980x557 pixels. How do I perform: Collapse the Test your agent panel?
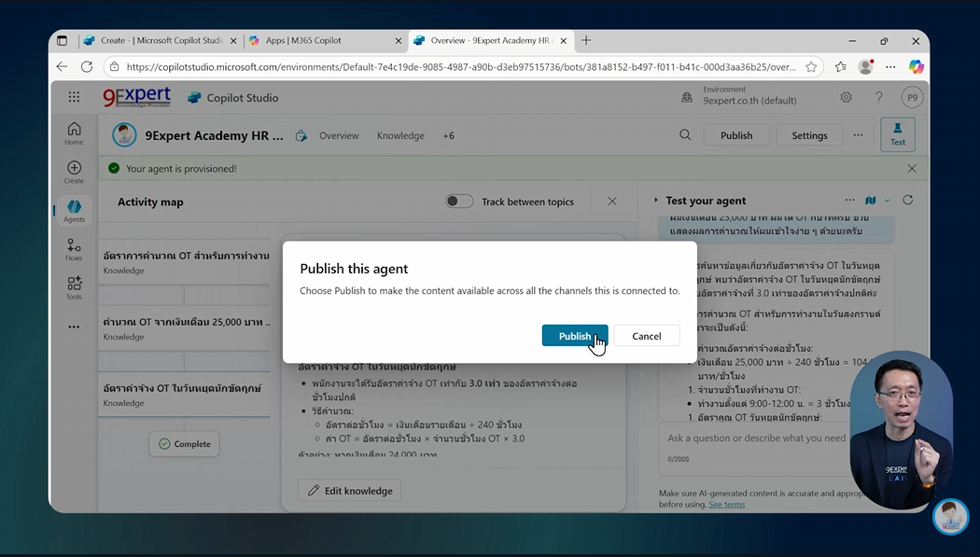click(x=656, y=200)
